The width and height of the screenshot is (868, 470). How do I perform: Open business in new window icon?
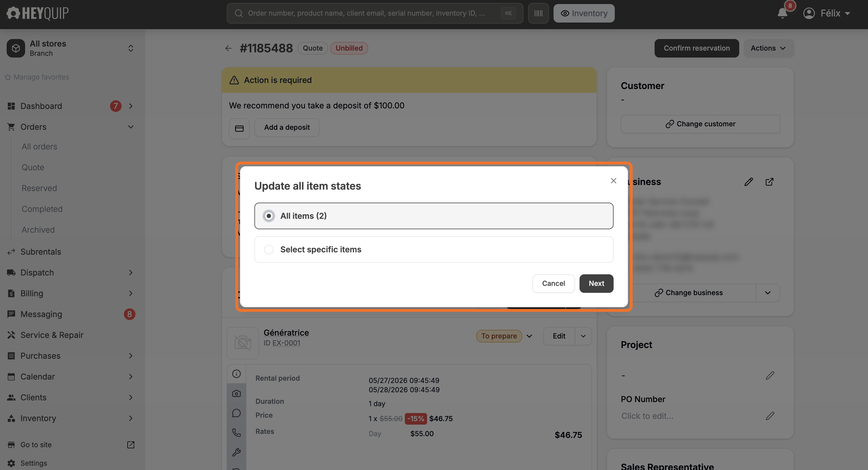pyautogui.click(x=769, y=182)
